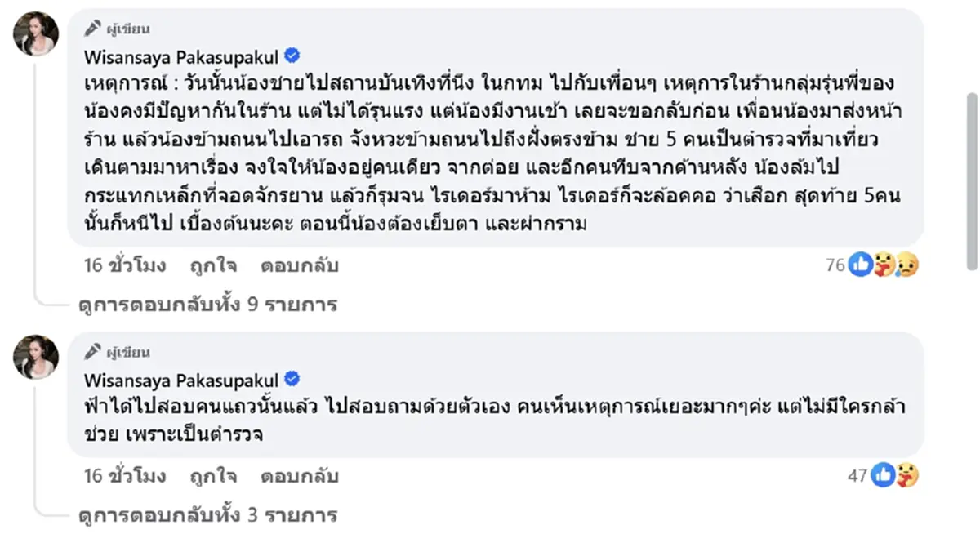This screenshot has width=980, height=534.
Task: Click the 16 ชั่วโมง timestamp on the first comment
Action: pyautogui.click(x=124, y=265)
